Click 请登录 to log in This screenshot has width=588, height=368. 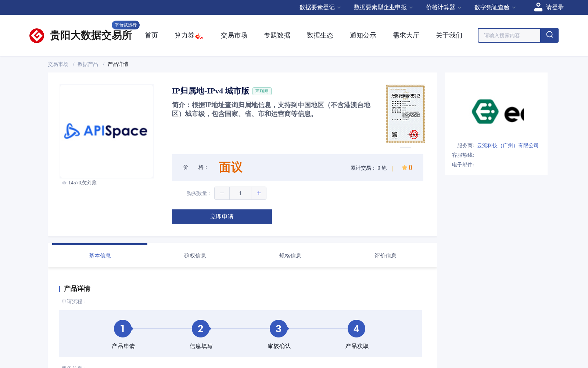pyautogui.click(x=555, y=7)
